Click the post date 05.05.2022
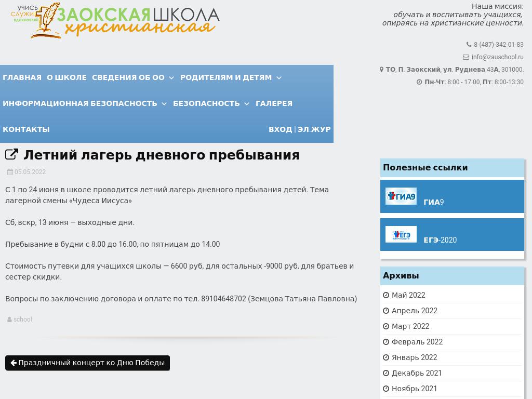Viewport: 532px width, 399px height. (30, 172)
